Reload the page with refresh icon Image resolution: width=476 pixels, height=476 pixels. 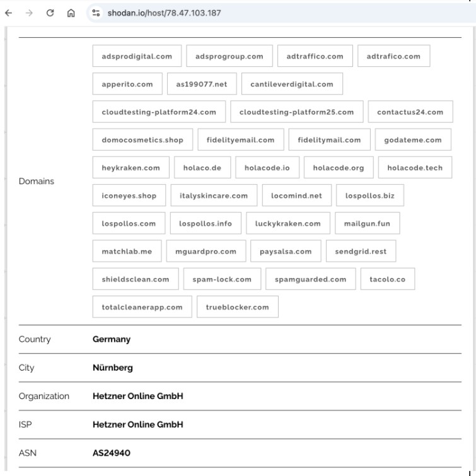pos(50,13)
